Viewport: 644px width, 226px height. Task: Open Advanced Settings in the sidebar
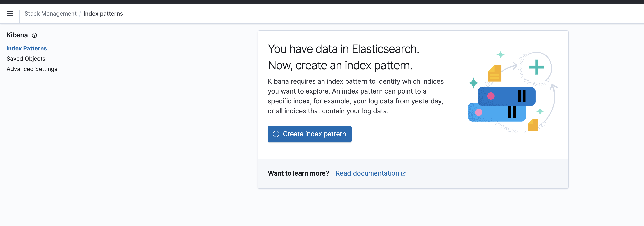point(32,69)
